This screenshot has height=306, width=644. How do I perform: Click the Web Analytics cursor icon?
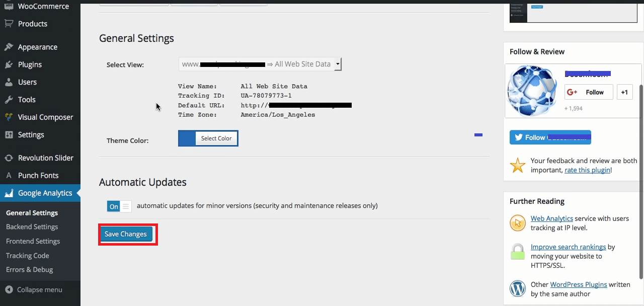[x=518, y=223]
